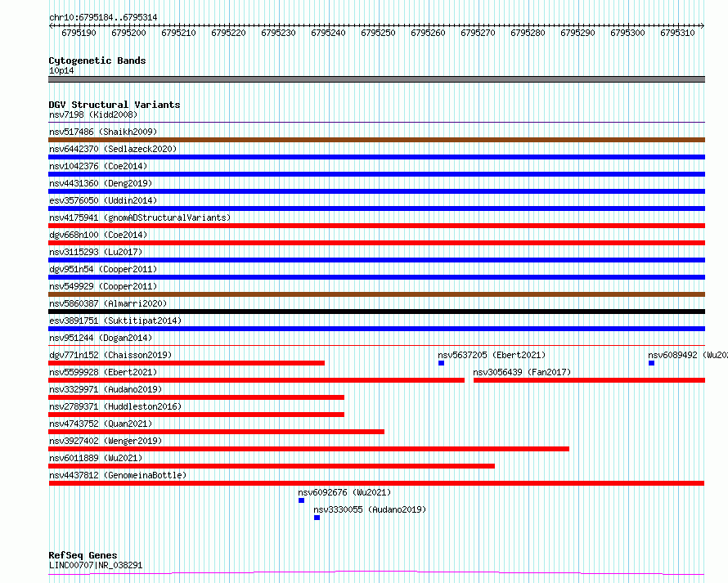Click the small blue nsv3330055 (Audano2019) marker
The width and height of the screenshot is (728, 583).
pos(317,518)
